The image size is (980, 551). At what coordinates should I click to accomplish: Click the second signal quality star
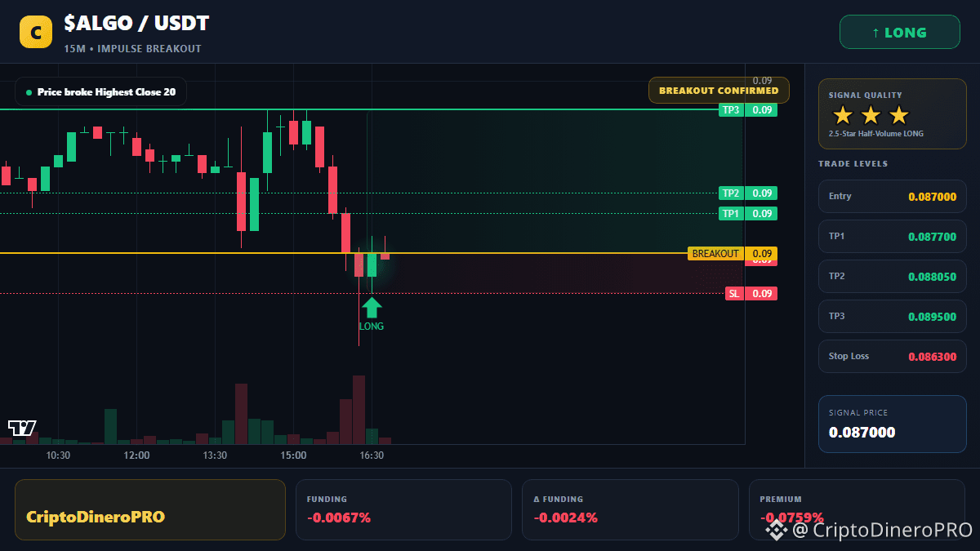[x=871, y=115]
